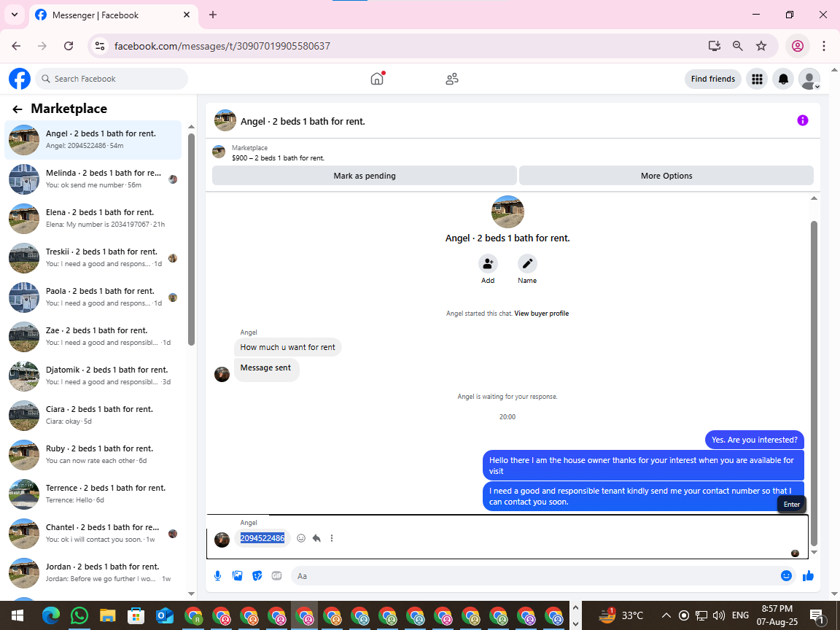Open the browser zoom magnifier icon
840x630 pixels.
[x=738, y=46]
